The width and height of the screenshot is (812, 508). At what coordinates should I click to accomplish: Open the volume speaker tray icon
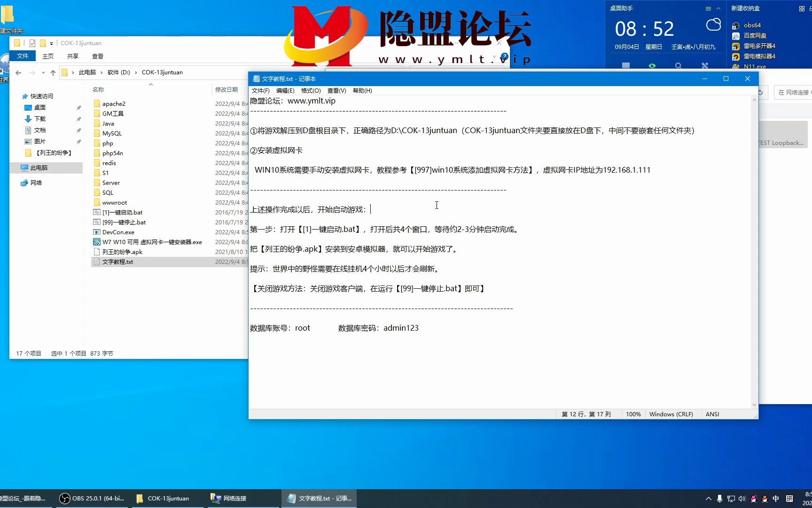click(x=742, y=499)
